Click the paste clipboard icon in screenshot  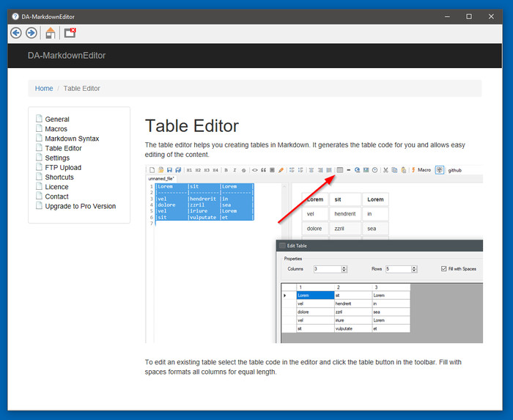(x=404, y=170)
